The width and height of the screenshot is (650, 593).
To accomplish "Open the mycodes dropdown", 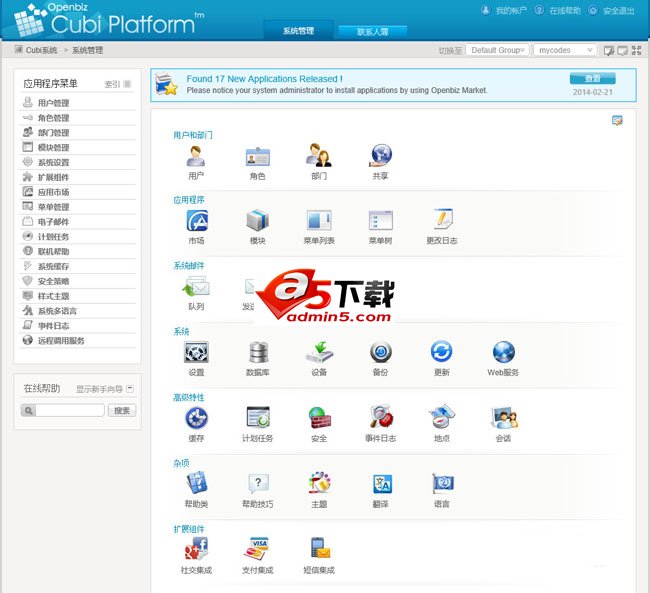I will pos(565,50).
